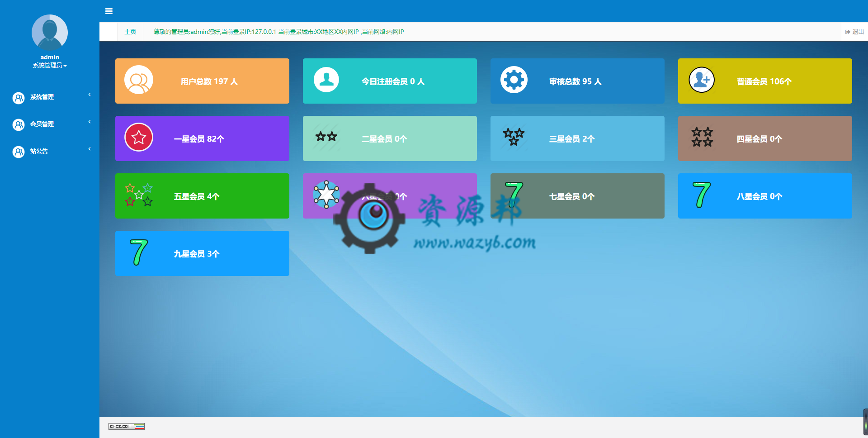The height and width of the screenshot is (438, 868).
Task: Click the logout arrow icon beside 退出
Action: tap(848, 32)
